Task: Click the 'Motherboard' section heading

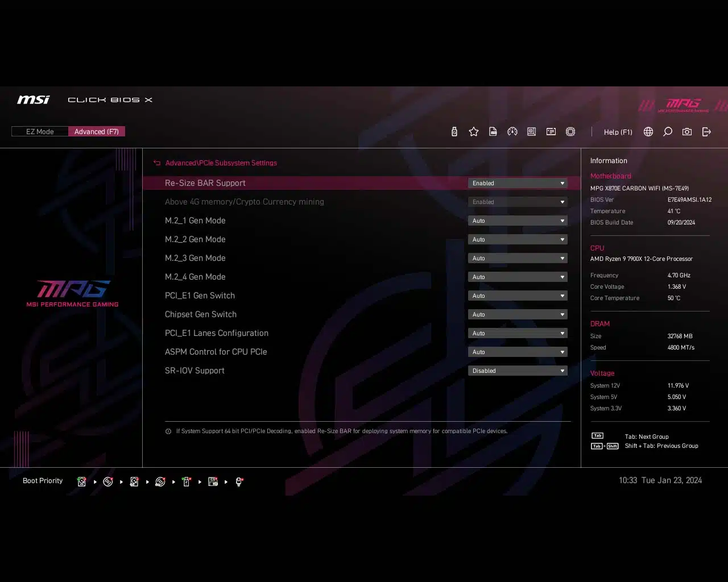Action: (x=610, y=176)
